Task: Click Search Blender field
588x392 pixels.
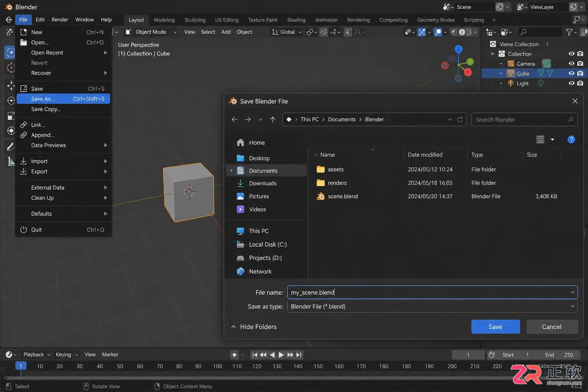Action: (524, 119)
